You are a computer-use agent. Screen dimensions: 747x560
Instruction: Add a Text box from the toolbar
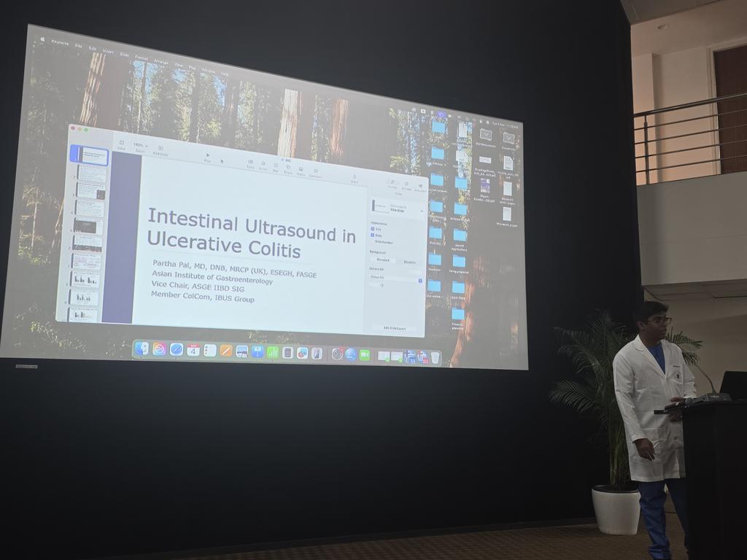click(276, 168)
